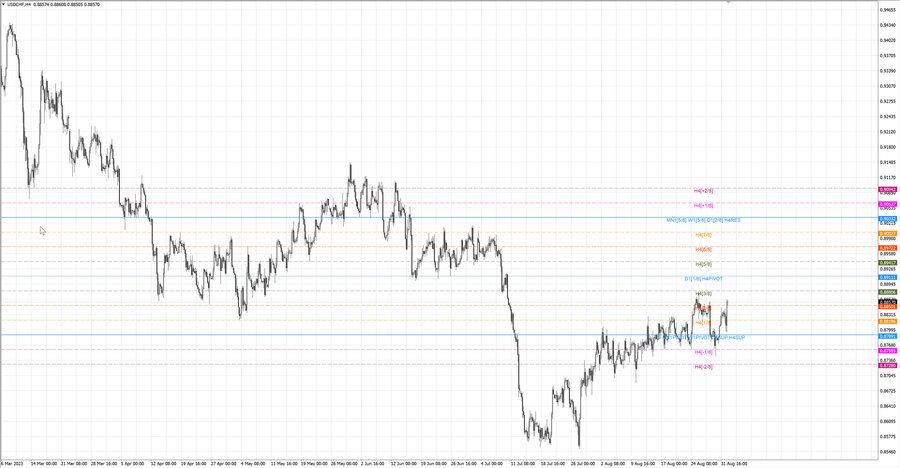Select the MN1[5/8] W1[5/8] D1[2/8] H4RES label

703,220
